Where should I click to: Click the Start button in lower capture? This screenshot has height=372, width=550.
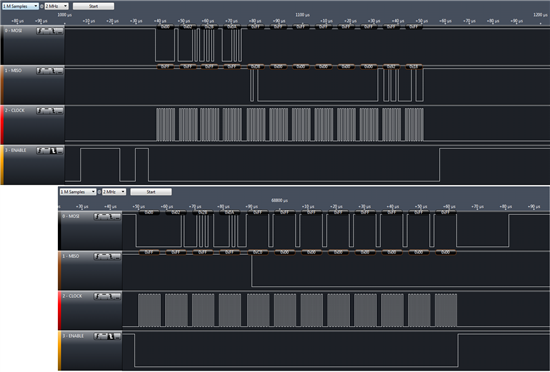coord(151,192)
